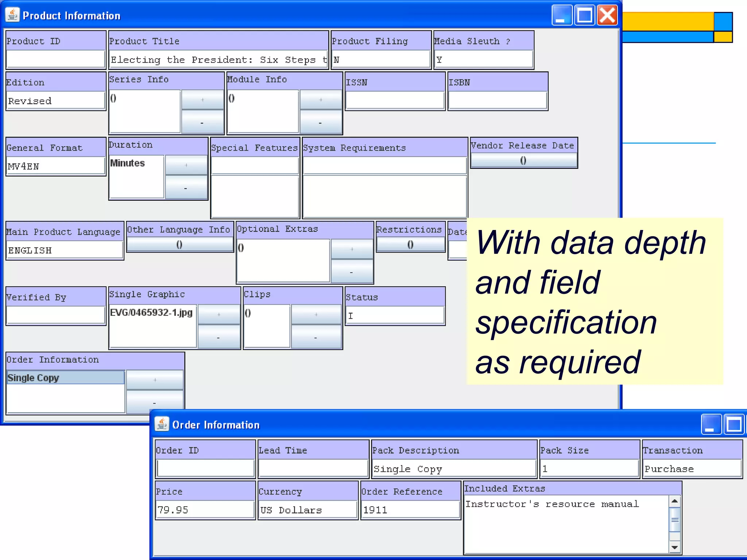Image resolution: width=747 pixels, height=560 pixels.
Task: Select Single Copy in Order Information list
Action: [66, 378]
